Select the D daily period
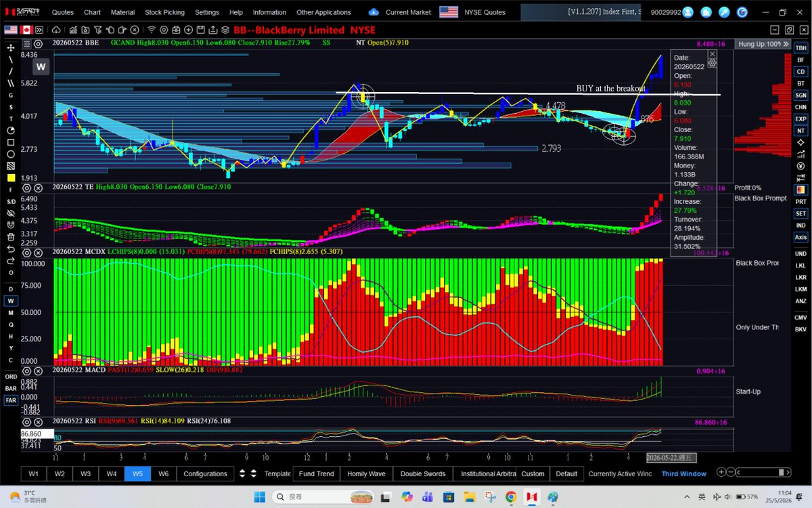The width and height of the screenshot is (812, 508). (11, 289)
